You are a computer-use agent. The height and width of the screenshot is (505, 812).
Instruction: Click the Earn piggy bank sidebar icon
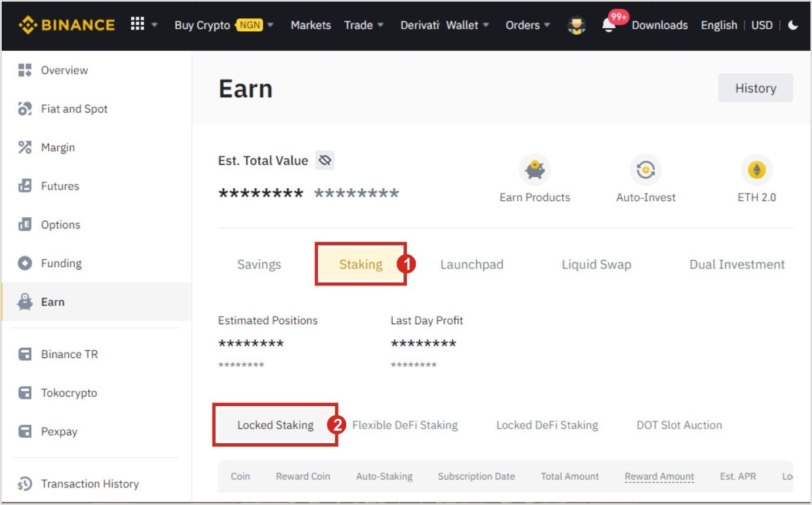pyautogui.click(x=25, y=302)
